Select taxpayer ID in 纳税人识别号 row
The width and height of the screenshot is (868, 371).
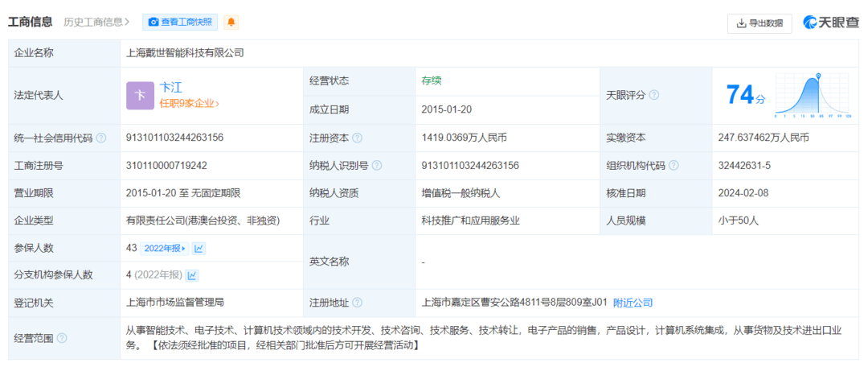click(x=470, y=165)
